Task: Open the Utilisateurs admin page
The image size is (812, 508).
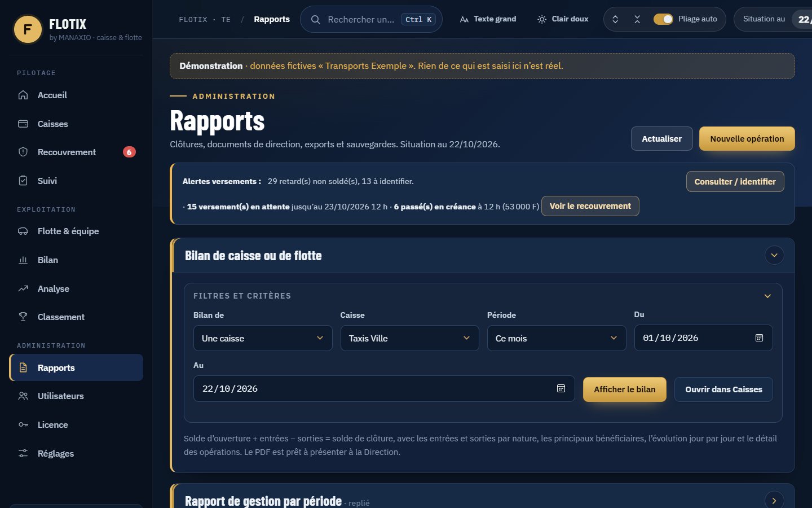Action: (x=76, y=396)
